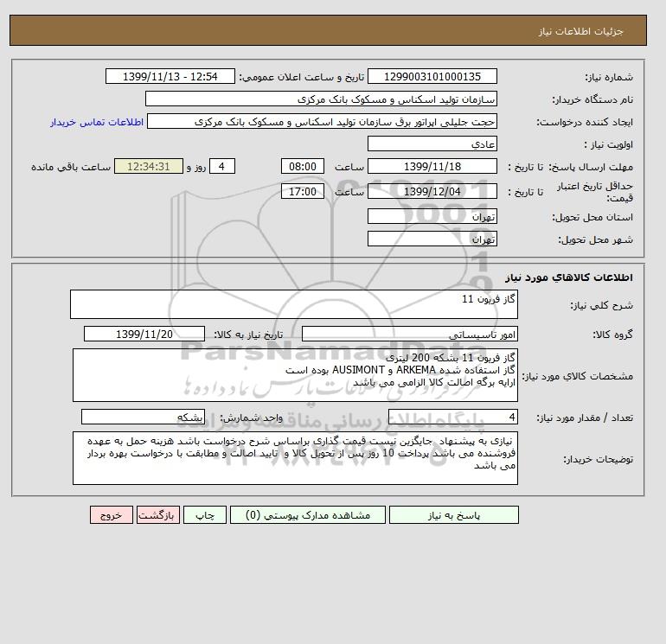
Task: Click the label مهلت ارسال پاسخ
Action: 592,167
